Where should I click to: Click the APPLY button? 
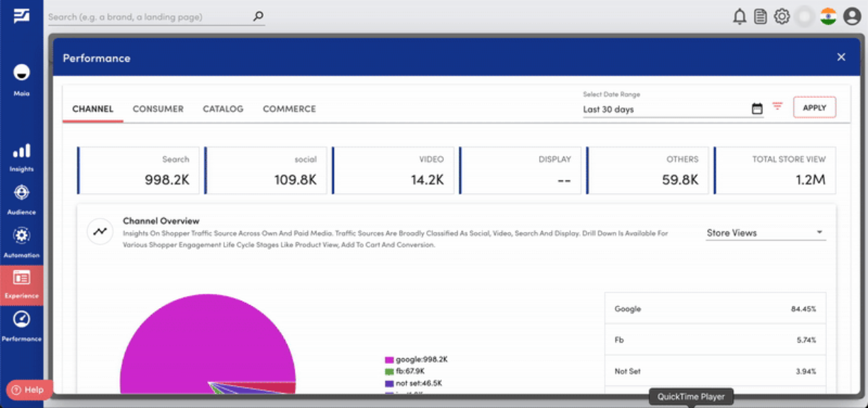[814, 108]
